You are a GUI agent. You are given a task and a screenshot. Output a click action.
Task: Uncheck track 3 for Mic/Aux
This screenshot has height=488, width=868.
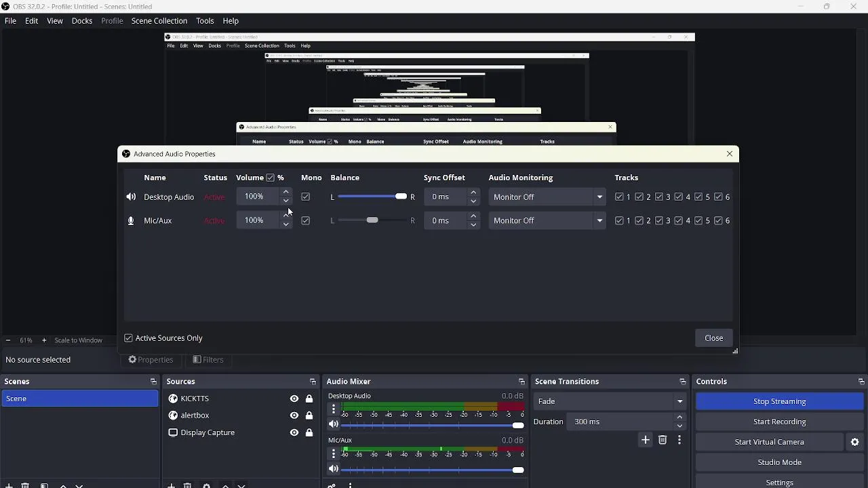tap(659, 221)
